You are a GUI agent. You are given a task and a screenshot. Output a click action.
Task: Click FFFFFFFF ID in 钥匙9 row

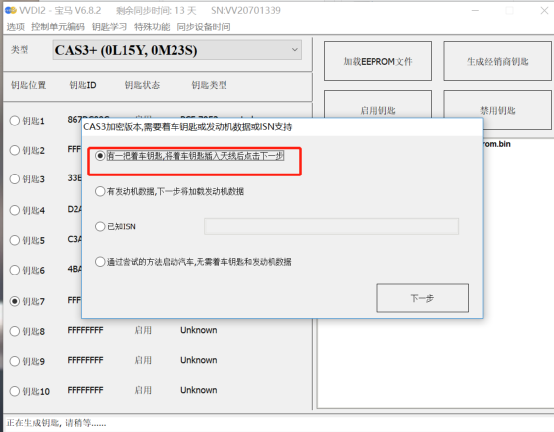click(x=86, y=360)
